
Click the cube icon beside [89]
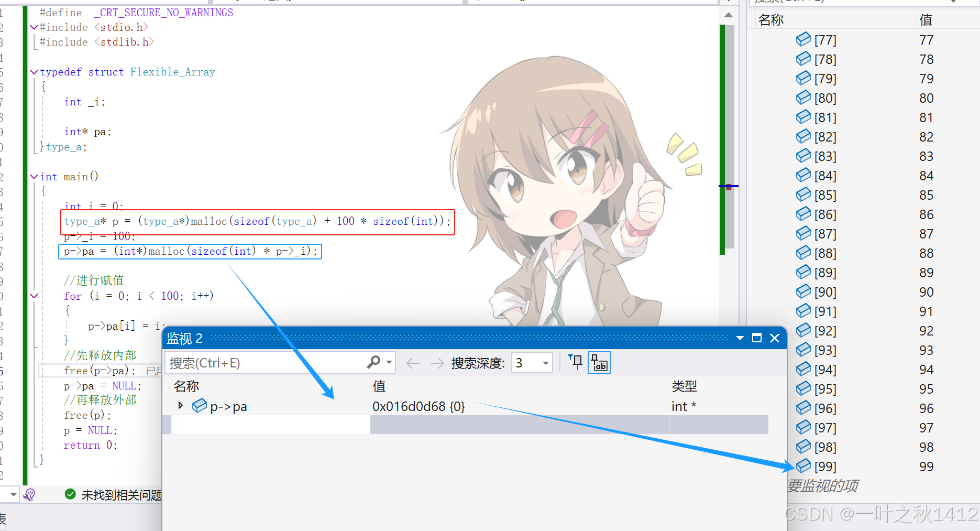click(x=803, y=272)
